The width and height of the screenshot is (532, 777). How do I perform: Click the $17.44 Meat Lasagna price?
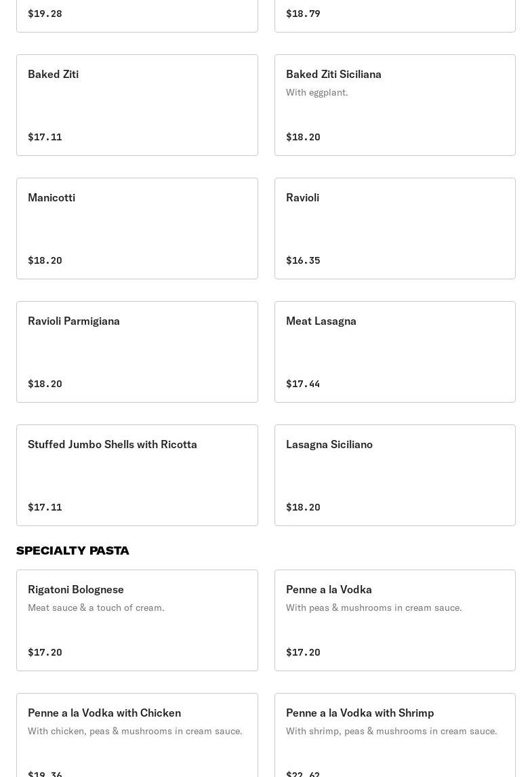[x=303, y=384]
